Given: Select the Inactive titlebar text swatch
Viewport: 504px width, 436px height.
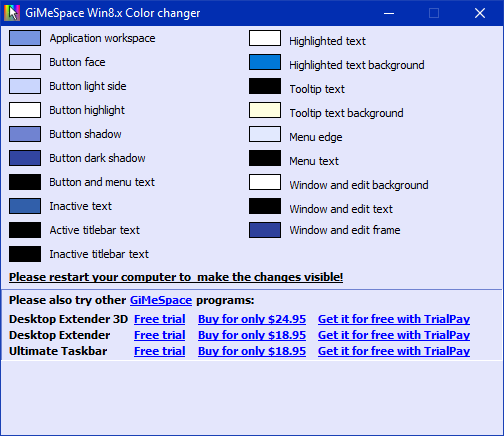Looking at the screenshot, I should point(25,254).
